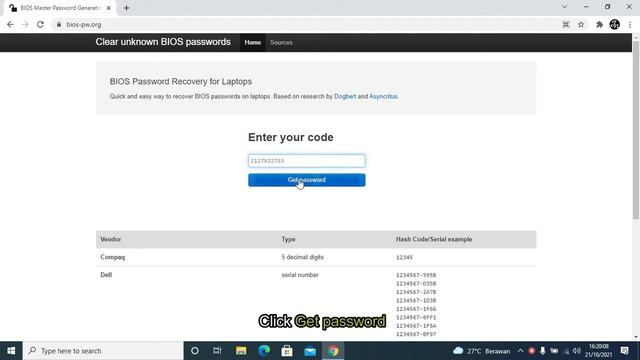Click the 12345 example value
The height and width of the screenshot is (360, 640).
click(404, 258)
